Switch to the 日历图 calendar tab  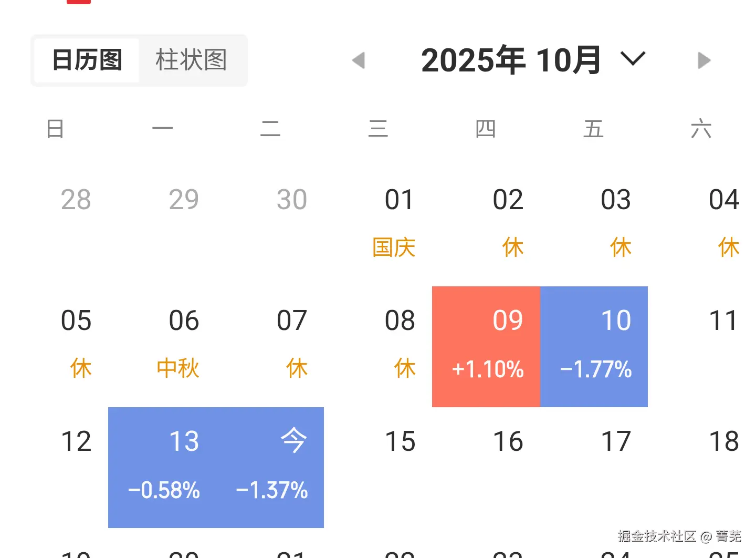click(87, 60)
